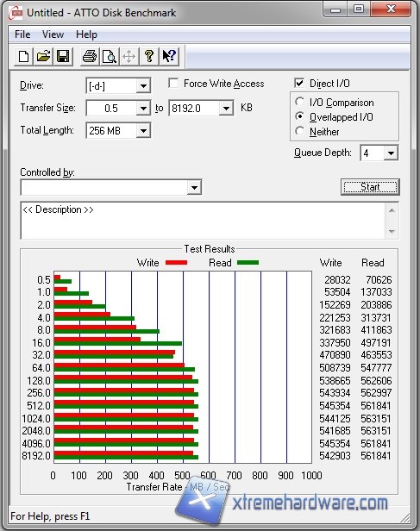
Task: Open the Total Length 256 MB dropdown
Action: 143,131
